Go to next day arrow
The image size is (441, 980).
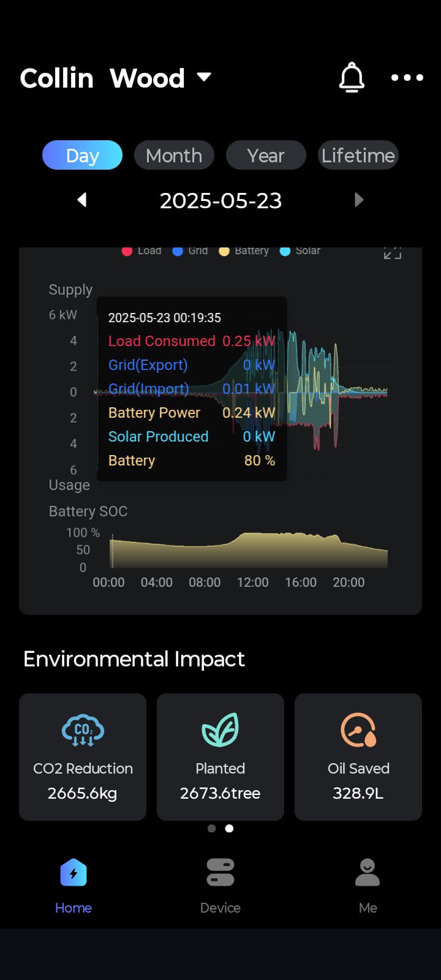(359, 200)
